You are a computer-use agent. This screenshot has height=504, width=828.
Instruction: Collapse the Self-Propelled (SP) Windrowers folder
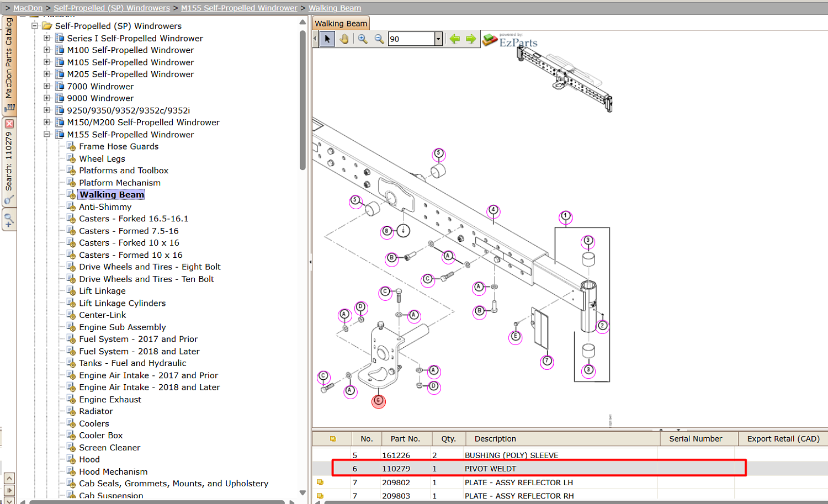click(35, 26)
